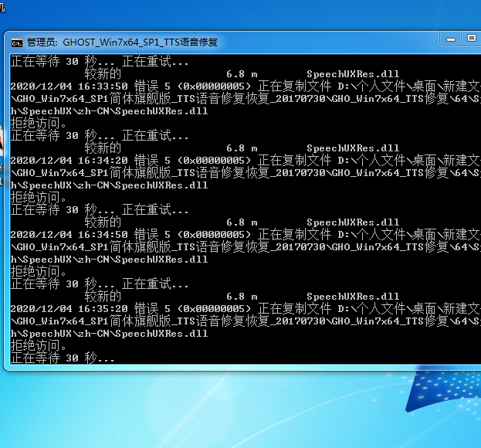This screenshot has width=481, height=448.
Task: Click the last 'h\SpeechUX\zh-CN\SpeechUXRes.dll' path line
Action: (108, 334)
